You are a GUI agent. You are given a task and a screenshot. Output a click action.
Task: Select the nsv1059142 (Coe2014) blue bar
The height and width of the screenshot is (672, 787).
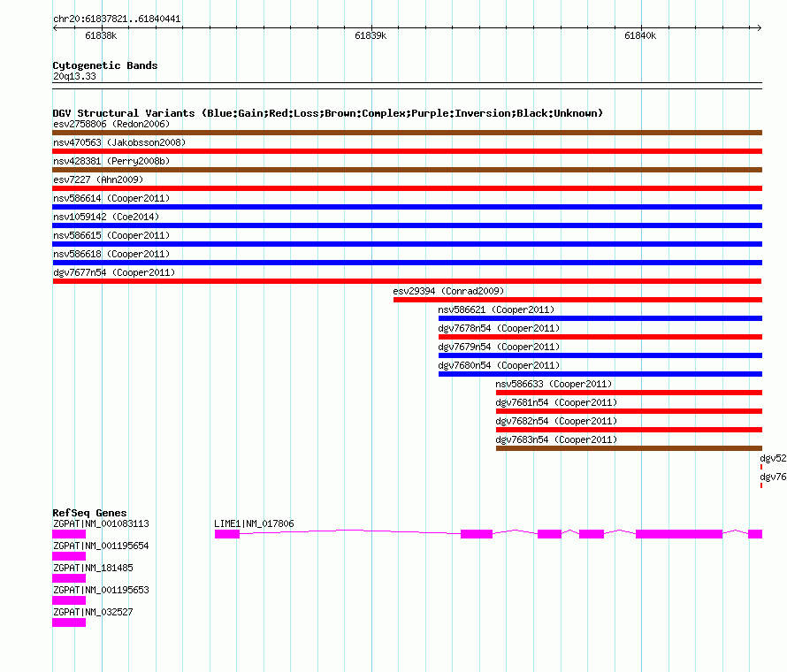click(407, 225)
